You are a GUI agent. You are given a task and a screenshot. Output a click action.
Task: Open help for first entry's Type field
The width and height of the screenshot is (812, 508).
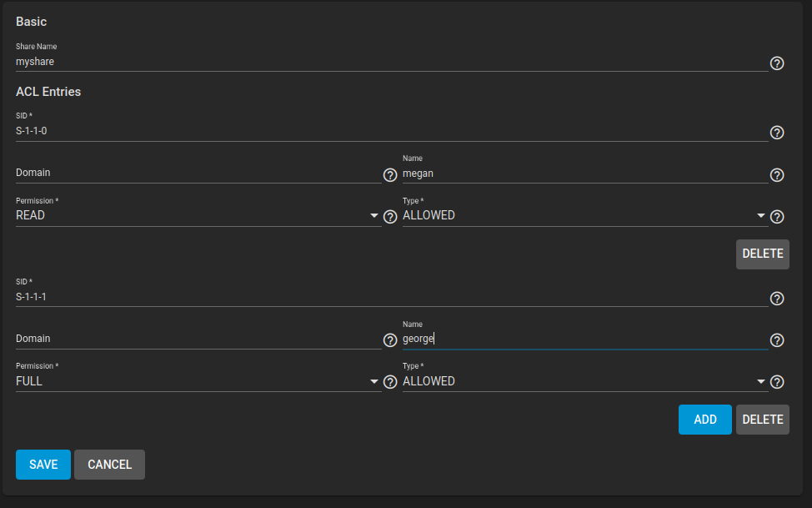point(777,217)
